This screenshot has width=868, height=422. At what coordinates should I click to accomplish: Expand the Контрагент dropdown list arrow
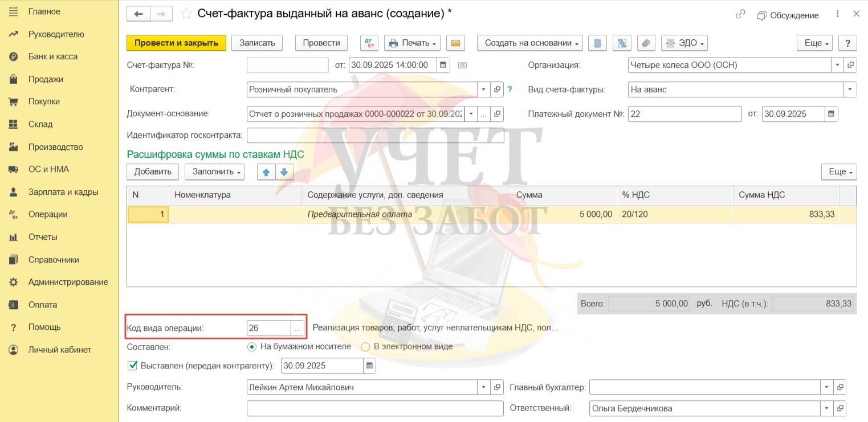click(484, 89)
